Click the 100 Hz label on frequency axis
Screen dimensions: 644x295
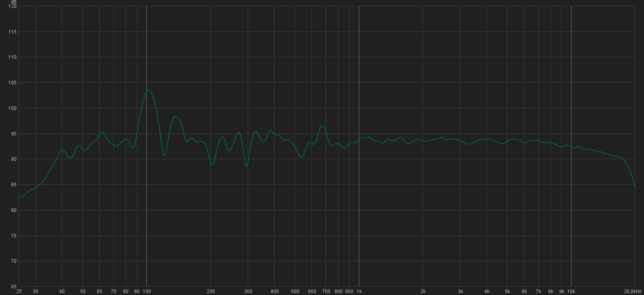[x=147, y=291]
